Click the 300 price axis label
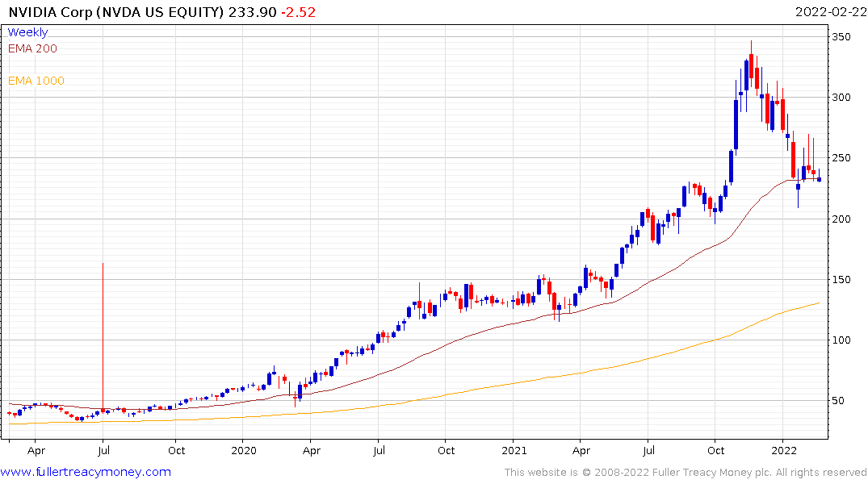The height and width of the screenshot is (484, 868). coord(841,98)
